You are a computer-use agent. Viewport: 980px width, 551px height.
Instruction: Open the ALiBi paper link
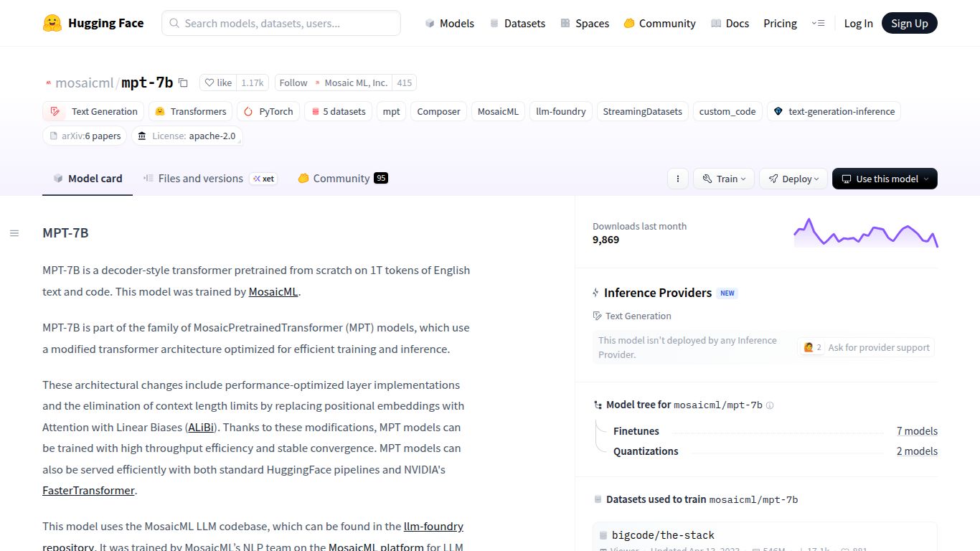(201, 427)
